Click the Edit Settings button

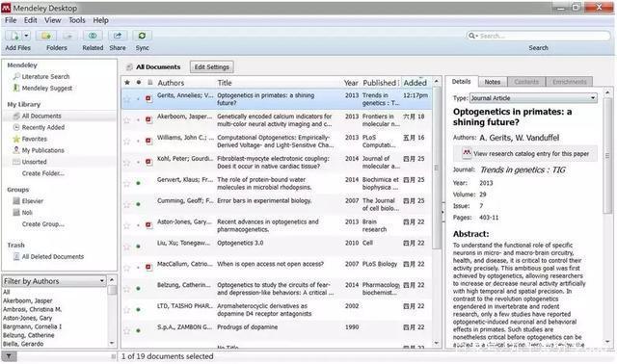[212, 66]
